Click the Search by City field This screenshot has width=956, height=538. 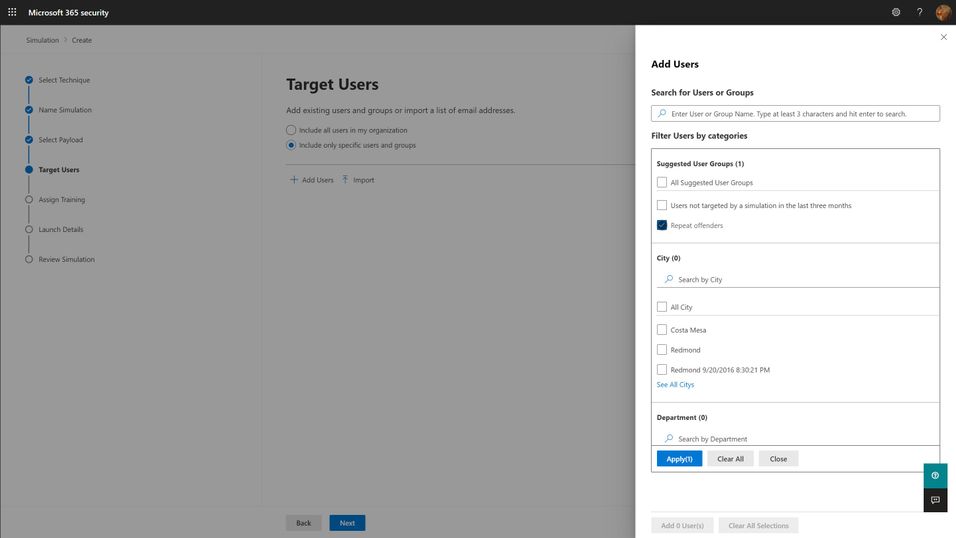coord(799,279)
